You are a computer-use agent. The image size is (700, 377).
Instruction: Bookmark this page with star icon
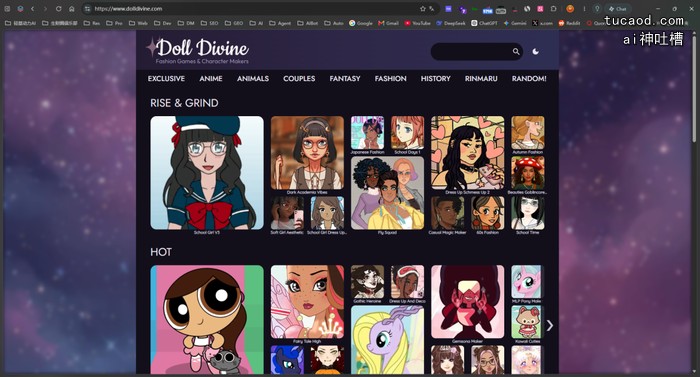(423, 8)
